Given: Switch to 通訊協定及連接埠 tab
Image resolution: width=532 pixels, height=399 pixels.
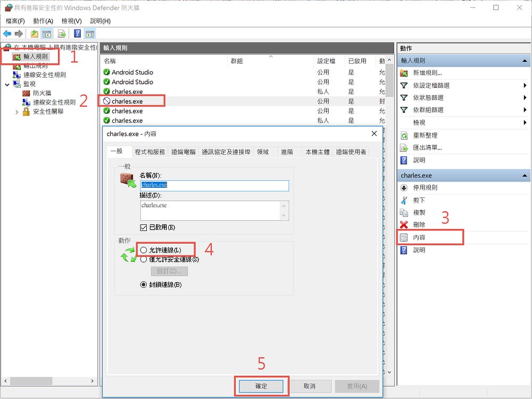Looking at the screenshot, I should tap(226, 152).
